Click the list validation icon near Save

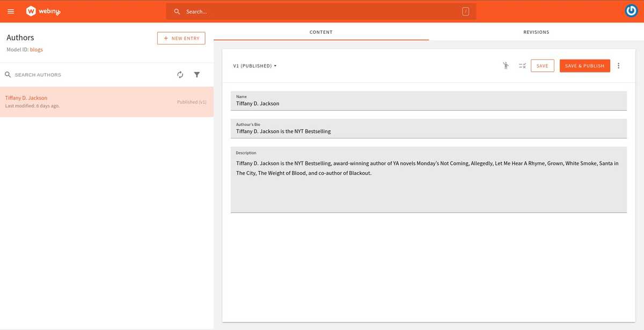[x=522, y=65]
